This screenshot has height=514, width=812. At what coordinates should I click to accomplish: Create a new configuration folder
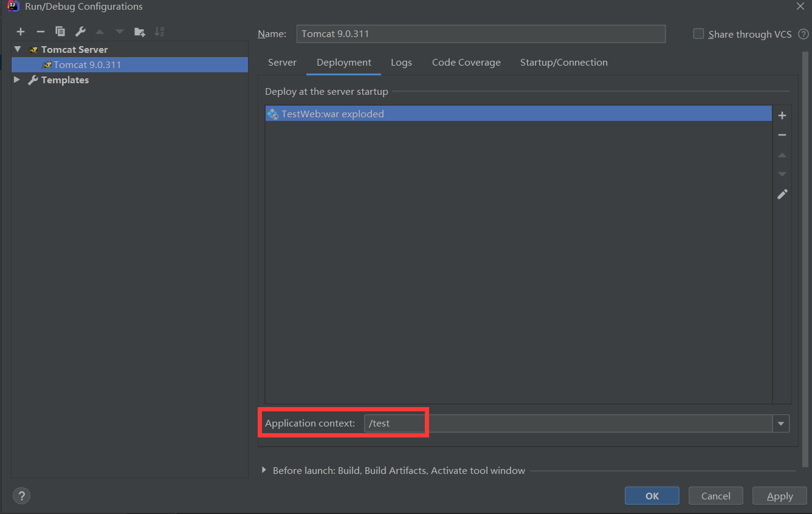click(140, 32)
